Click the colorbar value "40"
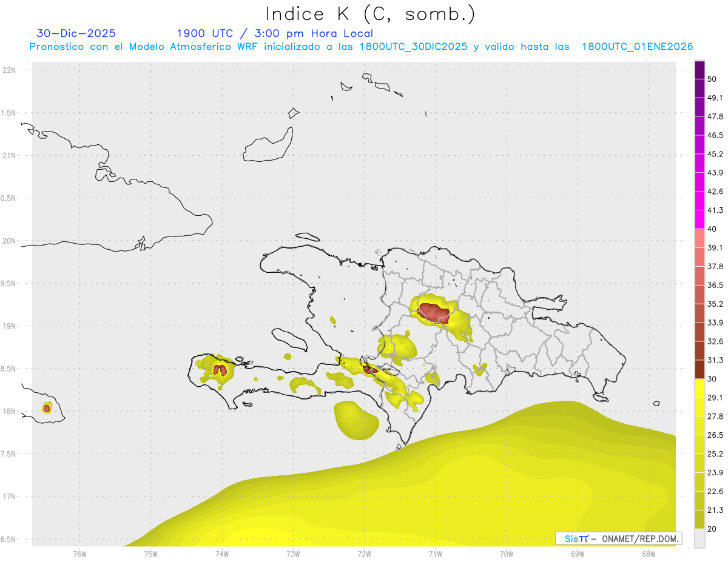This screenshot has height=562, width=728. pos(712,229)
